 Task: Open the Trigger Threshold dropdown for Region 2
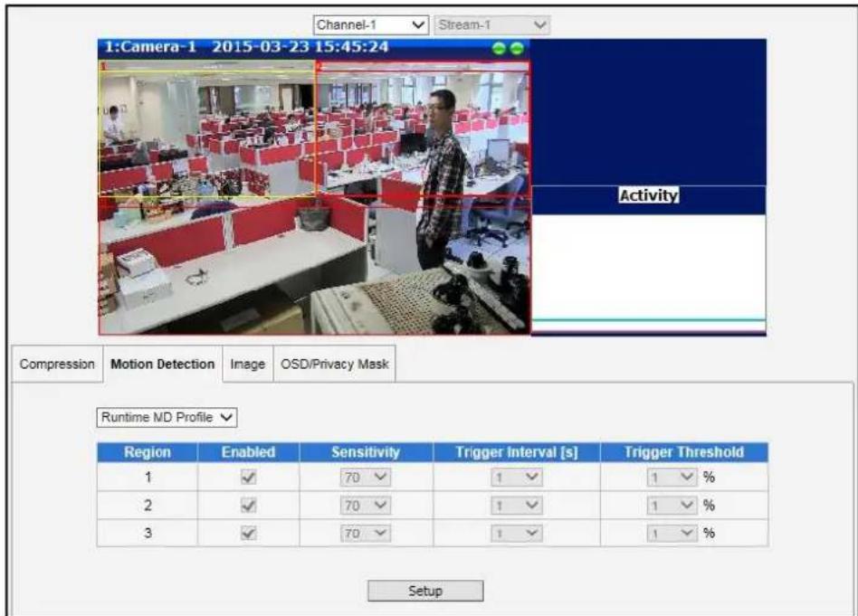pyautogui.click(x=672, y=506)
